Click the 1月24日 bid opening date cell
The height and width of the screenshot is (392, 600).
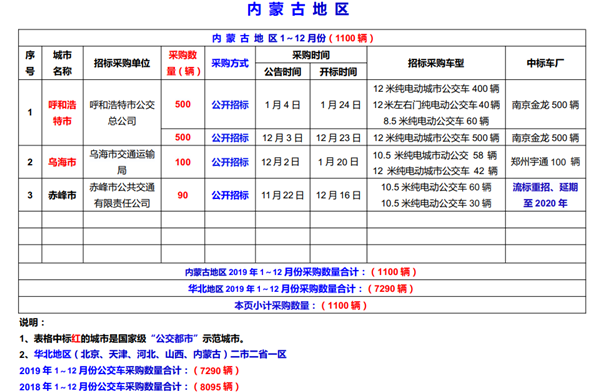338,105
